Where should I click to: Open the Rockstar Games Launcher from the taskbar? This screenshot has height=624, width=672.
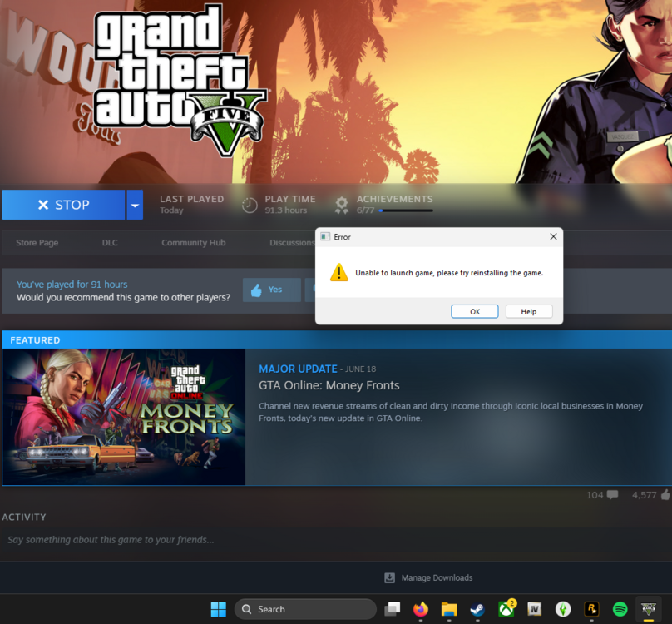(590, 608)
